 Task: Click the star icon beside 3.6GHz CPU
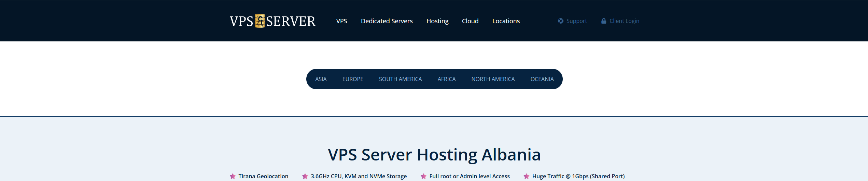305,176
